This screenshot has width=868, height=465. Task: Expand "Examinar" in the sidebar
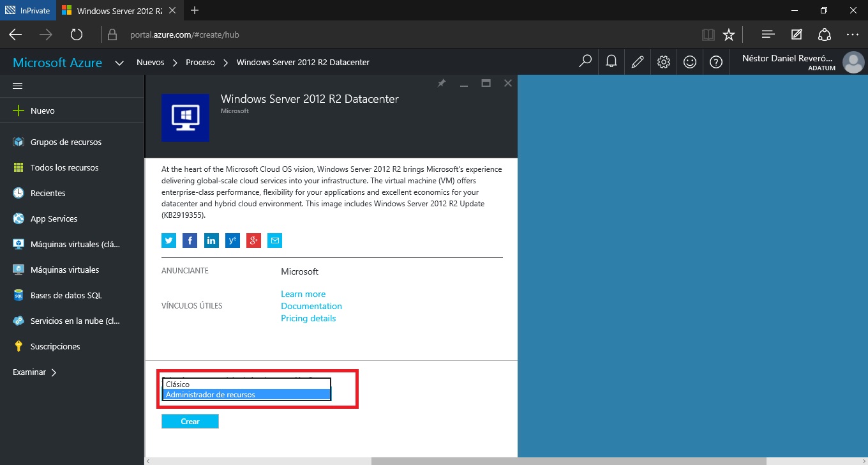tap(34, 372)
